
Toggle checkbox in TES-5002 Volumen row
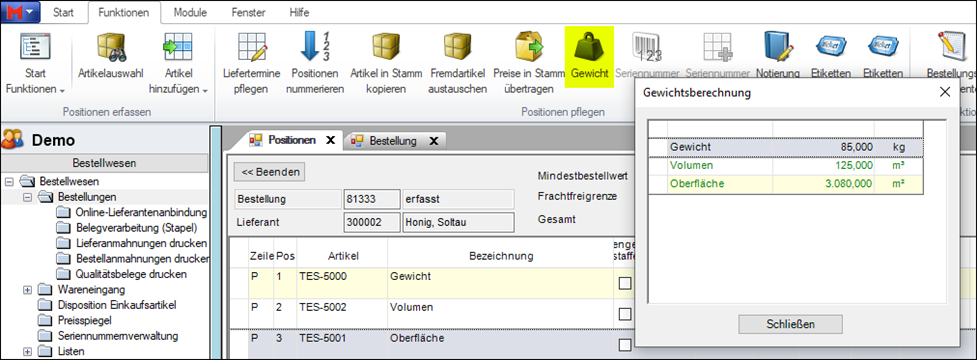click(x=624, y=314)
